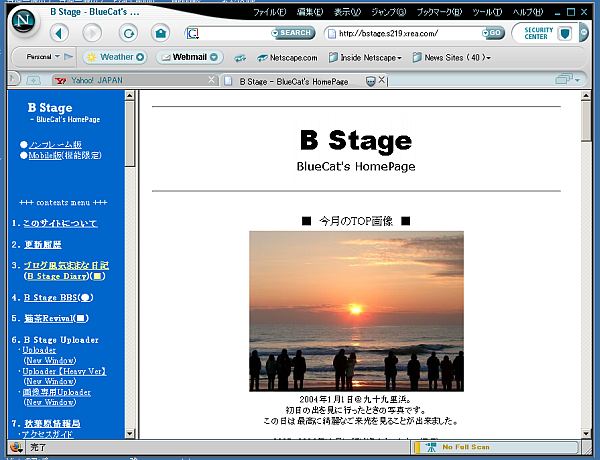Go forward with the Forward arrow button
This screenshot has width=600, height=460.
92,33
